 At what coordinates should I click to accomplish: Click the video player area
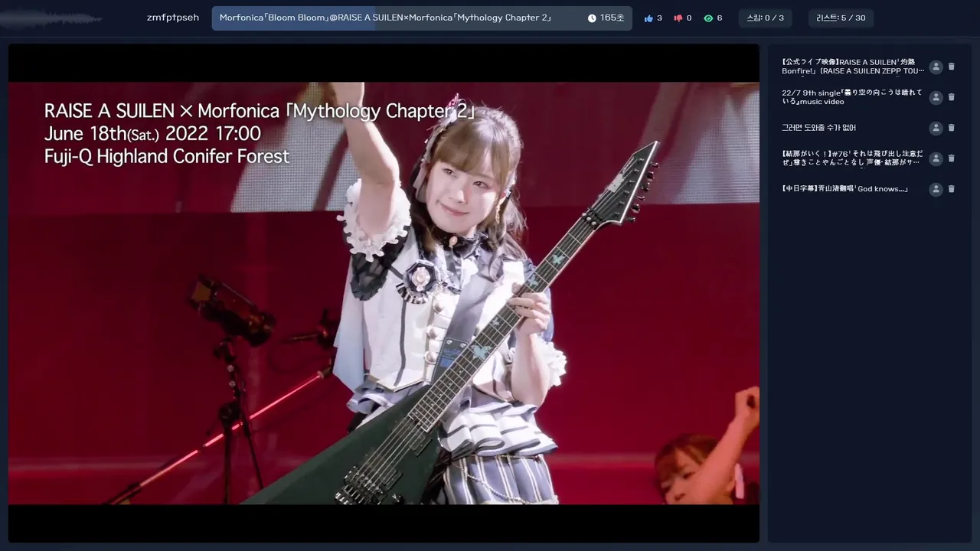click(x=384, y=293)
